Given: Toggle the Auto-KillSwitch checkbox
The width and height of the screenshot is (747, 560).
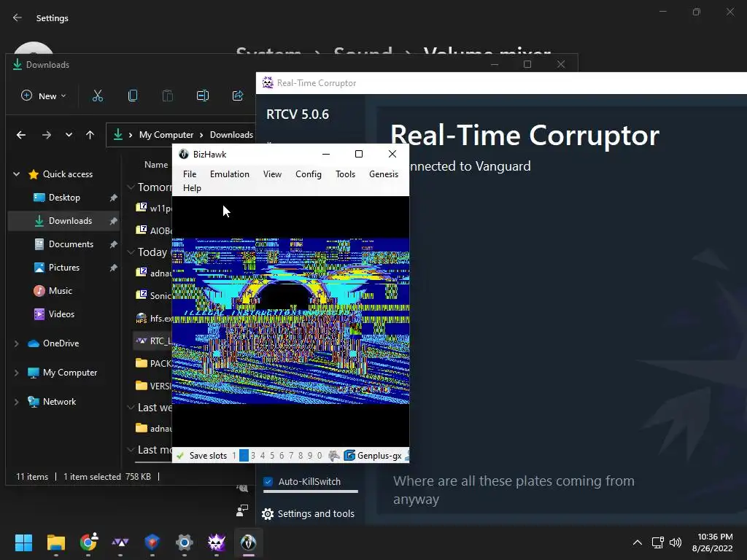Looking at the screenshot, I should 268,481.
